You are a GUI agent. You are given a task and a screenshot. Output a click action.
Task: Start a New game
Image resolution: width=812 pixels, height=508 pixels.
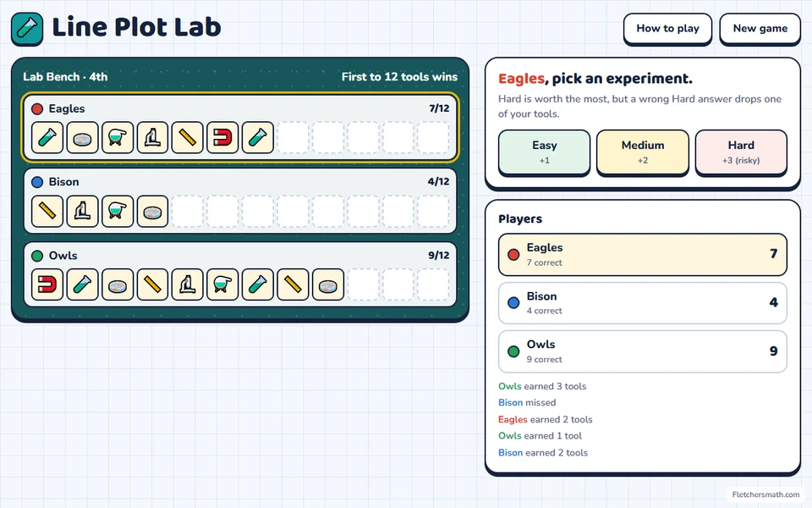(760, 29)
